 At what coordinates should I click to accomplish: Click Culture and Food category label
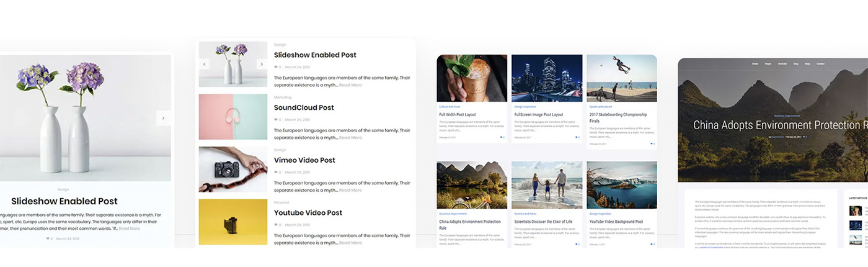point(448,107)
